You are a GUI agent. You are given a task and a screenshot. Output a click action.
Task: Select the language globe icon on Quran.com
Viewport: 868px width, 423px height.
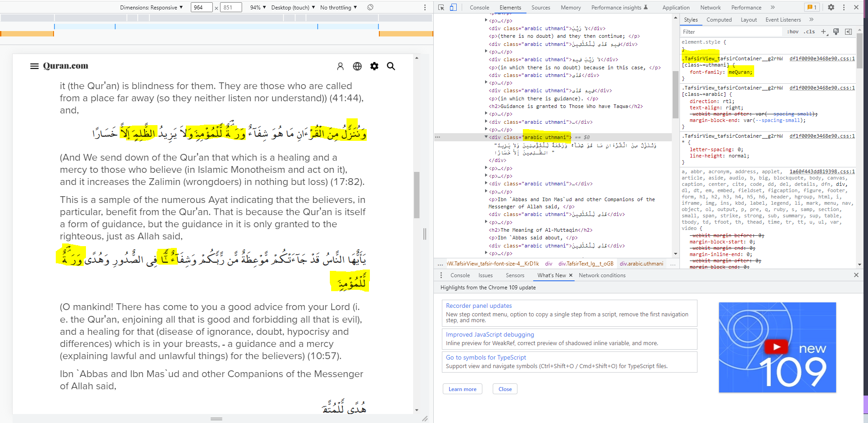pos(357,66)
